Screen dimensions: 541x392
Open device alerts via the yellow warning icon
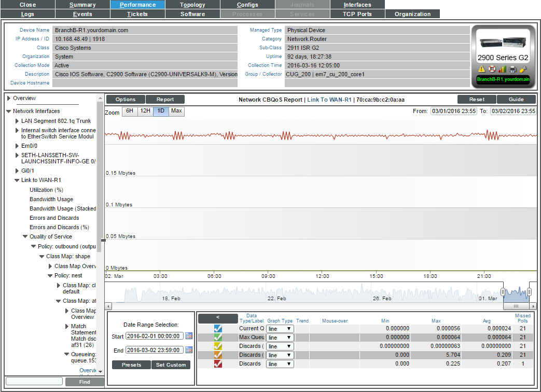[482, 69]
